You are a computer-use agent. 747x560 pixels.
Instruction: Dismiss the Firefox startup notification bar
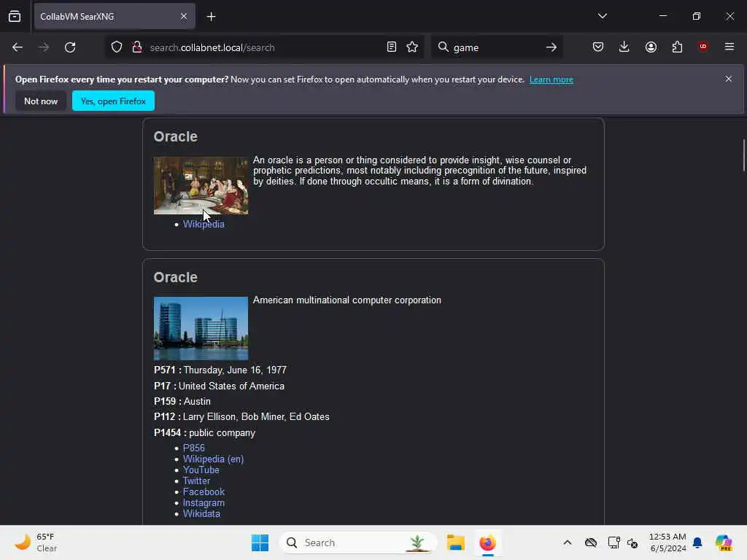(x=729, y=79)
